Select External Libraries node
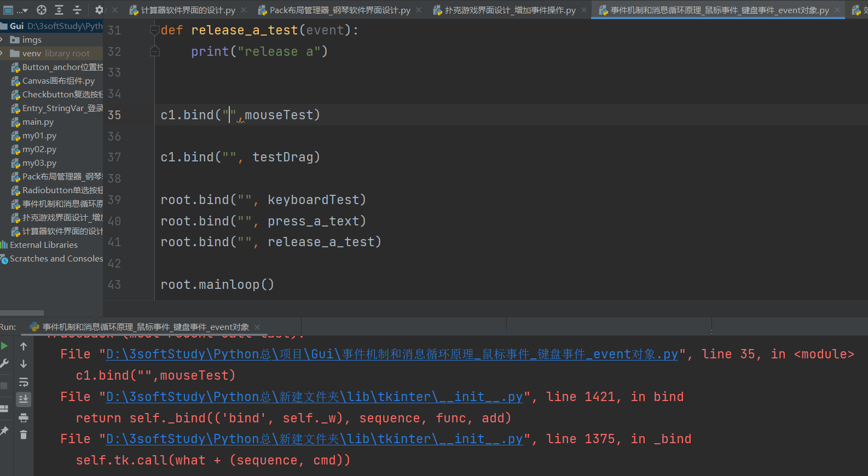The width and height of the screenshot is (868, 476). 39,245
